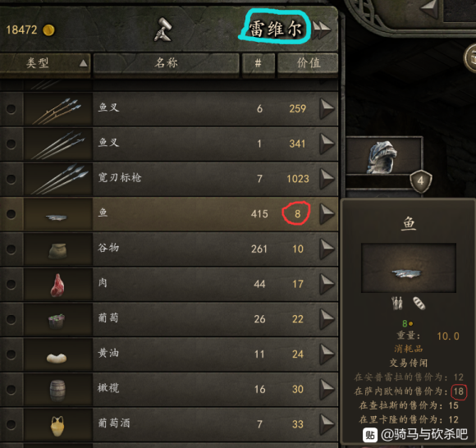The width and height of the screenshot is (476, 448).
Task: Click the transfer arrow for 谷物 row
Action: 327,249
